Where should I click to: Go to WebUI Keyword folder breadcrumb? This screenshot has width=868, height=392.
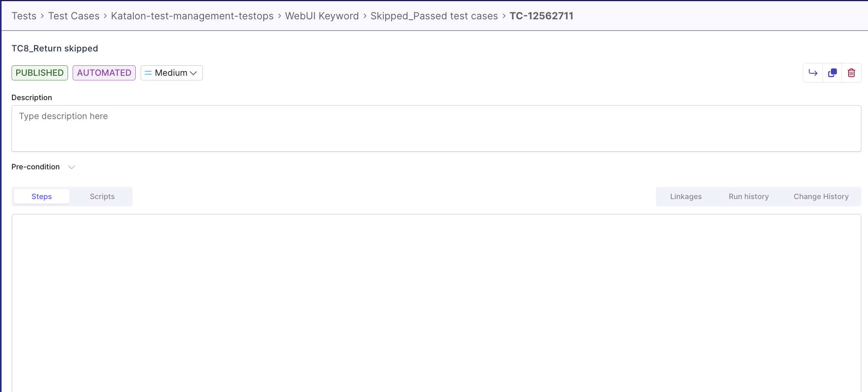point(322,16)
